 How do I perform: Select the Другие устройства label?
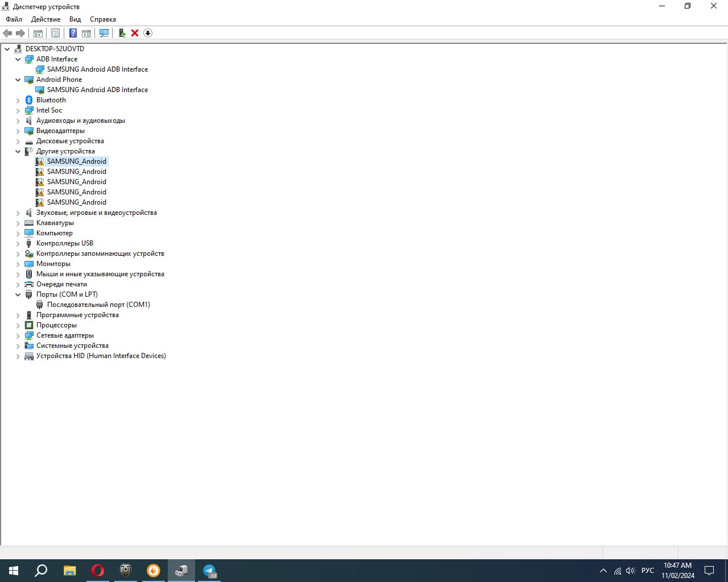(65, 151)
